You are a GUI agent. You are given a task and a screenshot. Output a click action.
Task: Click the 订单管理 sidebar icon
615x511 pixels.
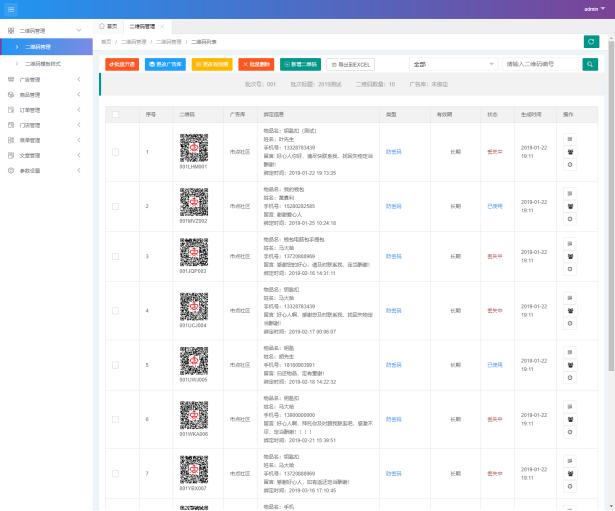[x=11, y=110]
